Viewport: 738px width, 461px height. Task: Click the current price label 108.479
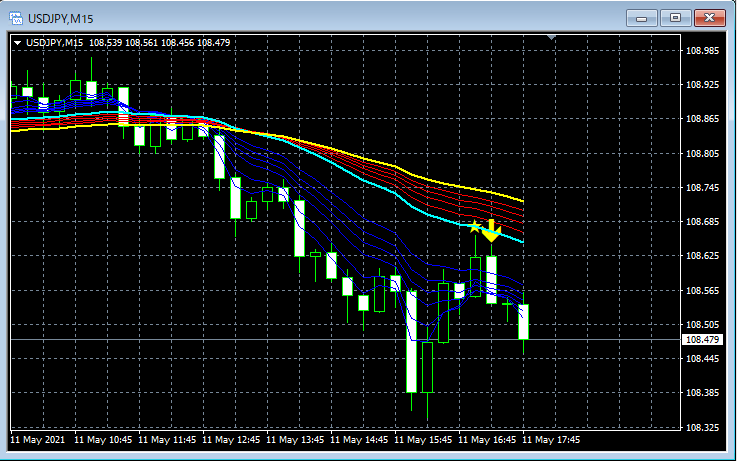click(x=702, y=340)
